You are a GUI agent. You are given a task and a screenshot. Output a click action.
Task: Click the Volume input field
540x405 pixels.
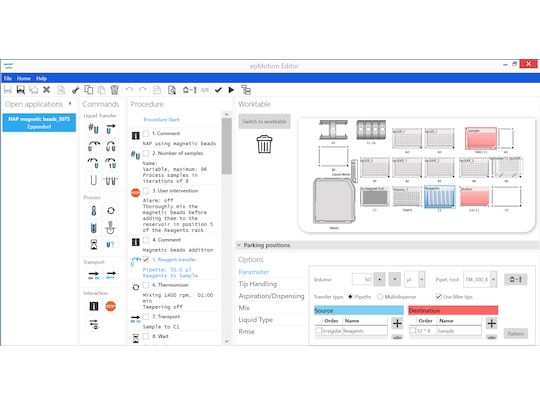click(362, 280)
